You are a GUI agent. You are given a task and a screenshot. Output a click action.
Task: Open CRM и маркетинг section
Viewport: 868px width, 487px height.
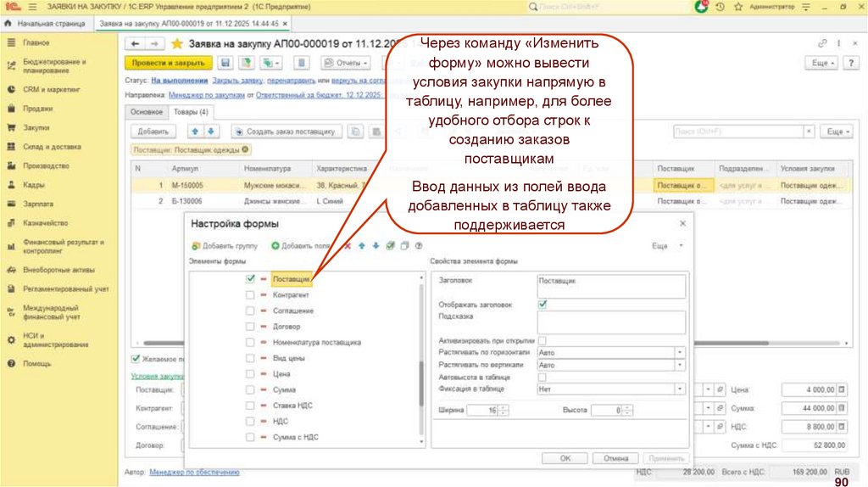52,89
